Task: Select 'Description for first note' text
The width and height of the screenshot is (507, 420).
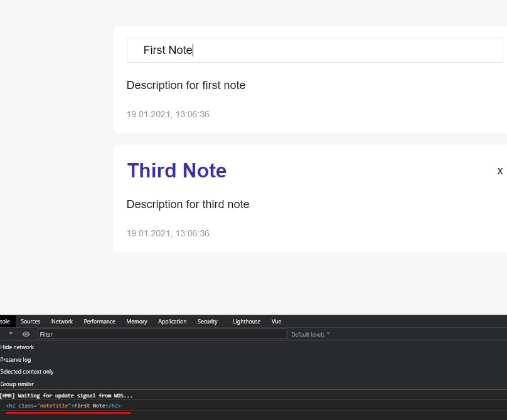Action: (186, 85)
